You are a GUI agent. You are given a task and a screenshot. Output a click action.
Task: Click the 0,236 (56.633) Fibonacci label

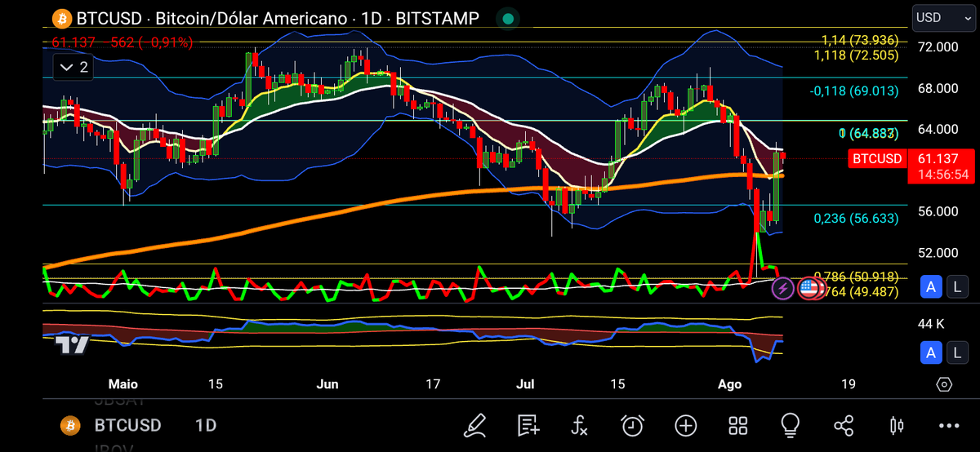coord(856,219)
